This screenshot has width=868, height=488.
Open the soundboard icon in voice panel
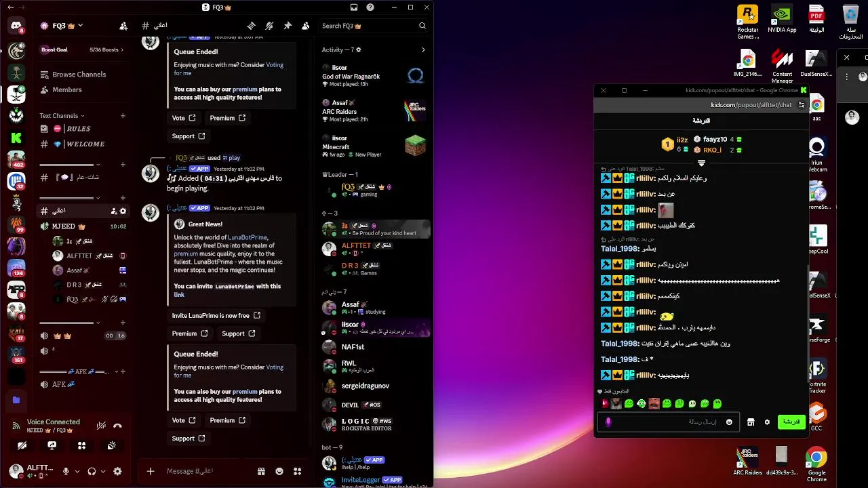pyautogui.click(x=112, y=445)
